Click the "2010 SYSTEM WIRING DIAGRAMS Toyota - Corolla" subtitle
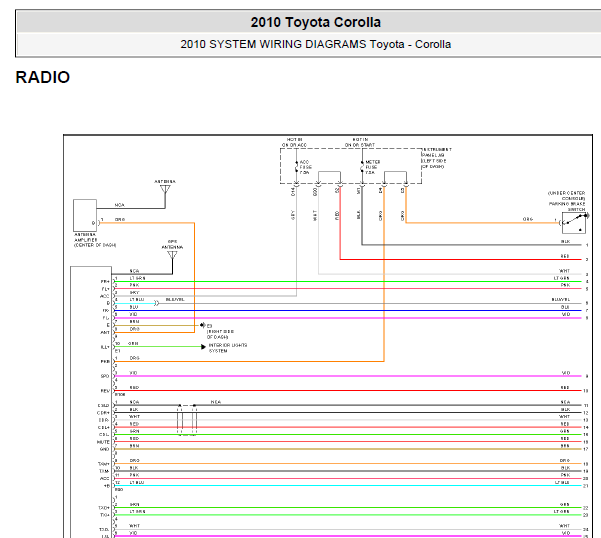 pos(315,44)
